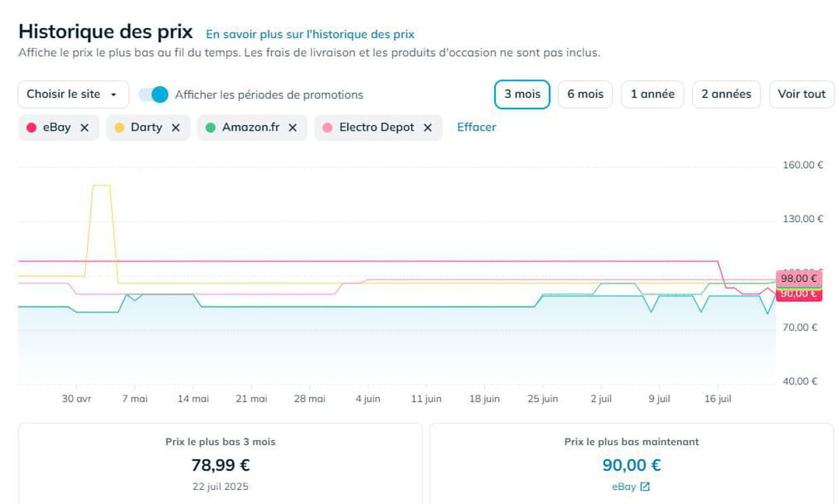Click the red eBay color dot
Viewport: 839px width, 504px height.
[x=31, y=127]
